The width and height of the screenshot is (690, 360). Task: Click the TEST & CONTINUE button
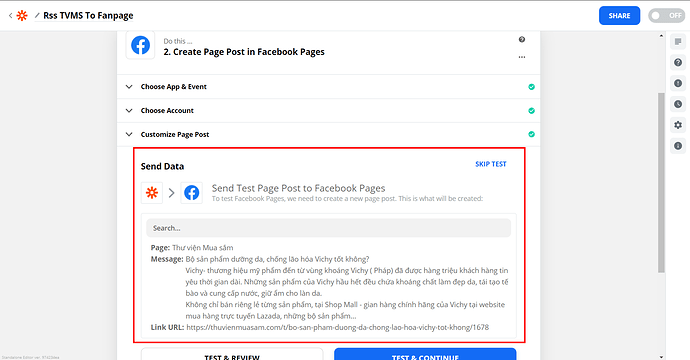pyautogui.click(x=425, y=354)
